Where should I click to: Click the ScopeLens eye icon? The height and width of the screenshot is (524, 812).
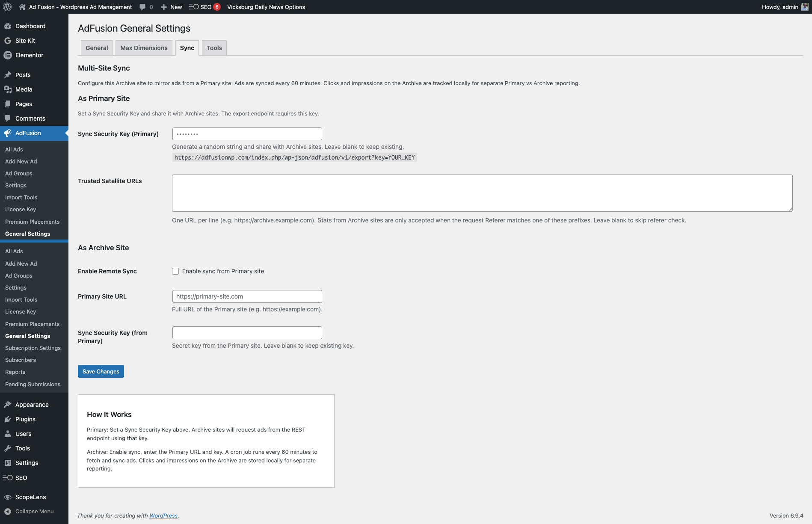pyautogui.click(x=8, y=497)
